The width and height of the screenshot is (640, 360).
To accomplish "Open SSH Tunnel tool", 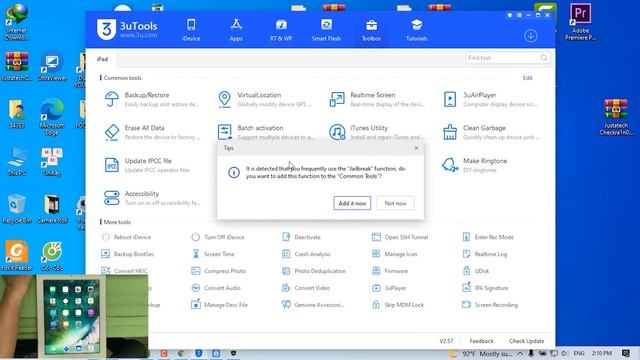I will [400, 237].
